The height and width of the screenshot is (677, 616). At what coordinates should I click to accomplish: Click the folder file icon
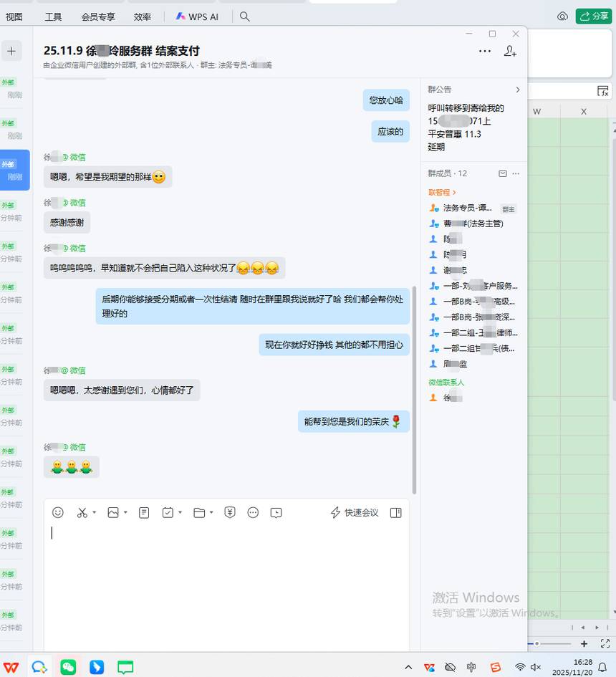(199, 512)
